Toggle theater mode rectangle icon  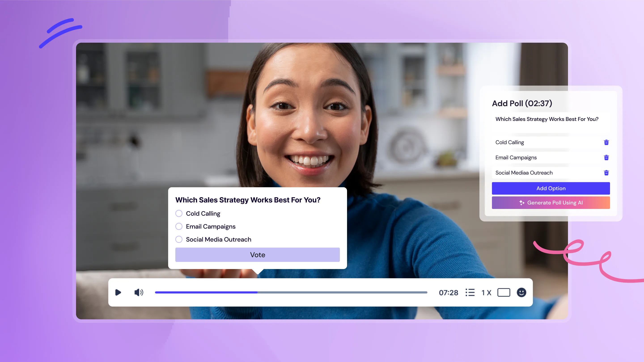[x=504, y=292]
